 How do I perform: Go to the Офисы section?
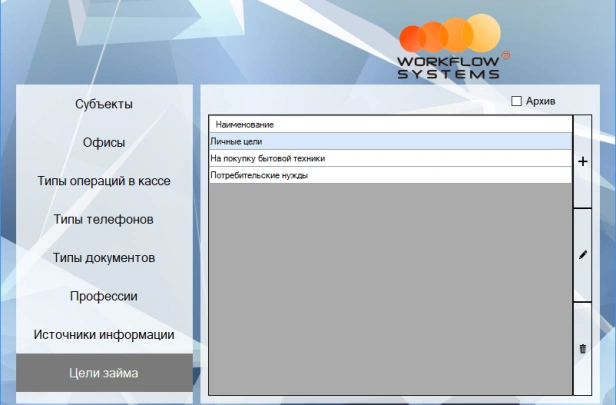(104, 143)
